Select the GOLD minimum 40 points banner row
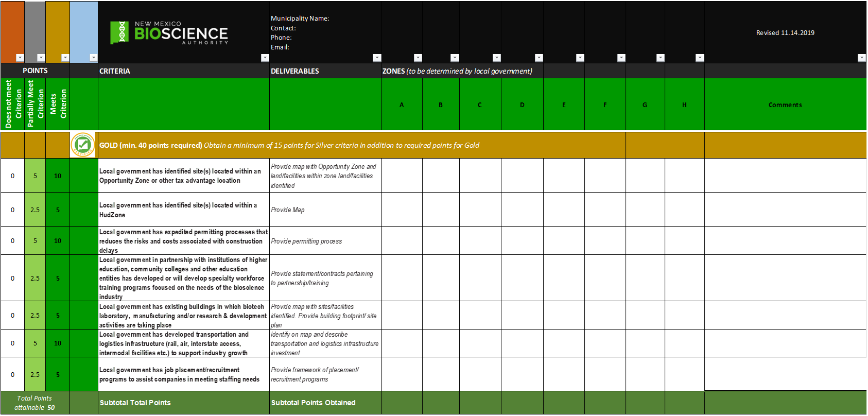The width and height of the screenshot is (868, 416). coord(362,145)
